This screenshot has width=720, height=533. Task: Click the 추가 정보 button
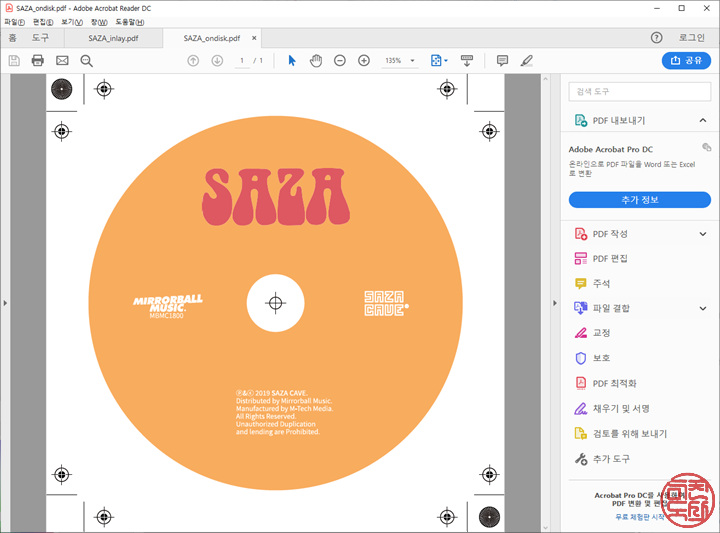[x=640, y=200]
